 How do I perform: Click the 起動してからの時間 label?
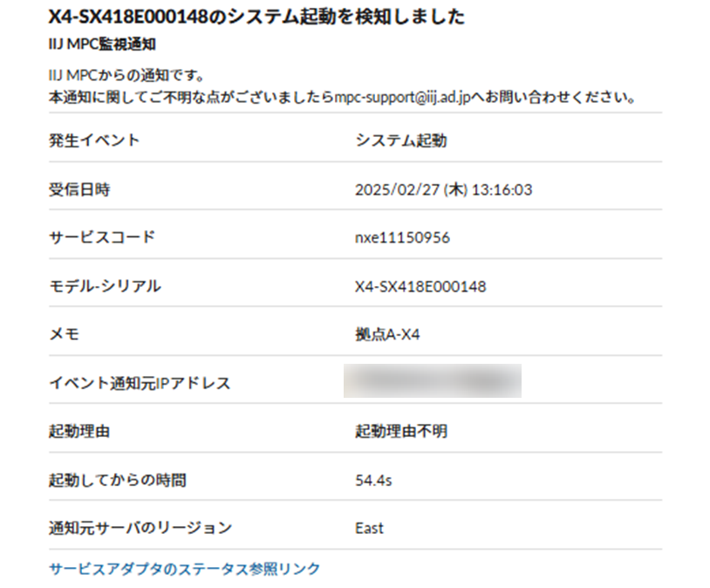click(x=118, y=480)
